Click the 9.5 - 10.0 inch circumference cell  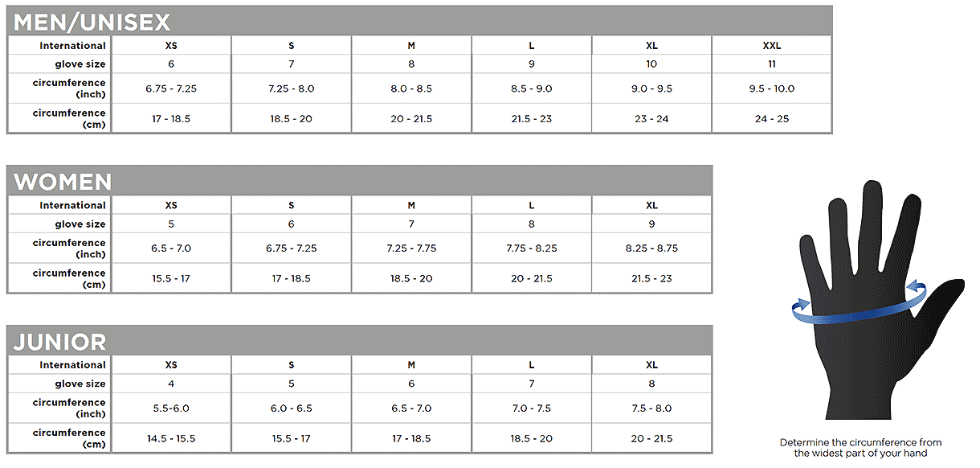pyautogui.click(x=771, y=88)
